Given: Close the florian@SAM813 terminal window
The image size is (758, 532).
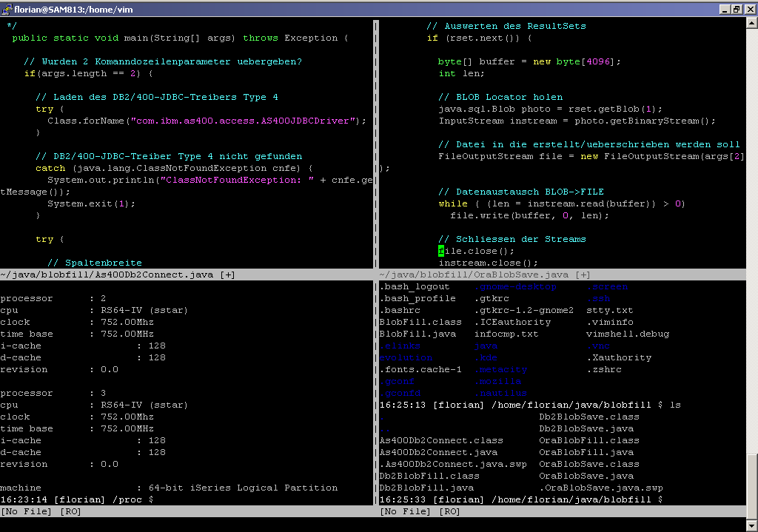Looking at the screenshot, I should (749, 8).
